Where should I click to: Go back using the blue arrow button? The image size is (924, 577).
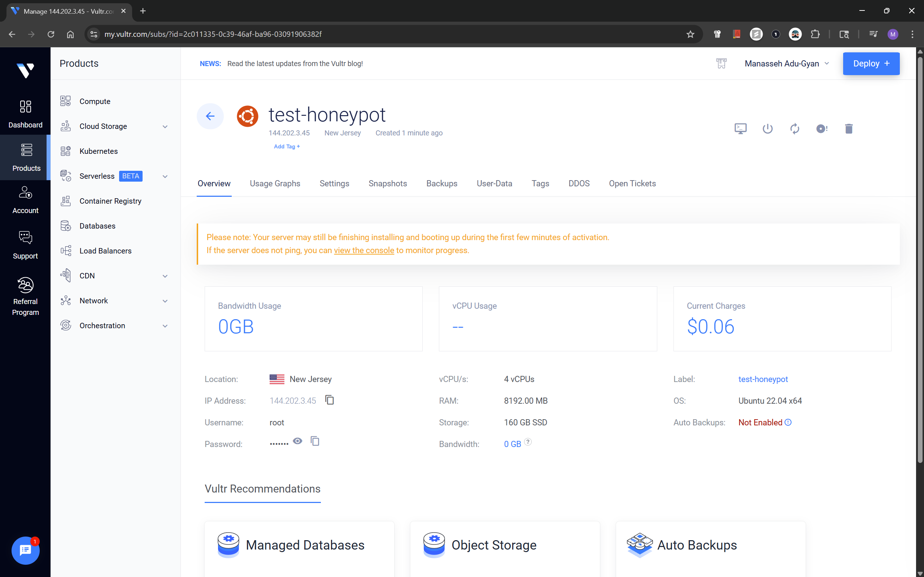tap(210, 116)
